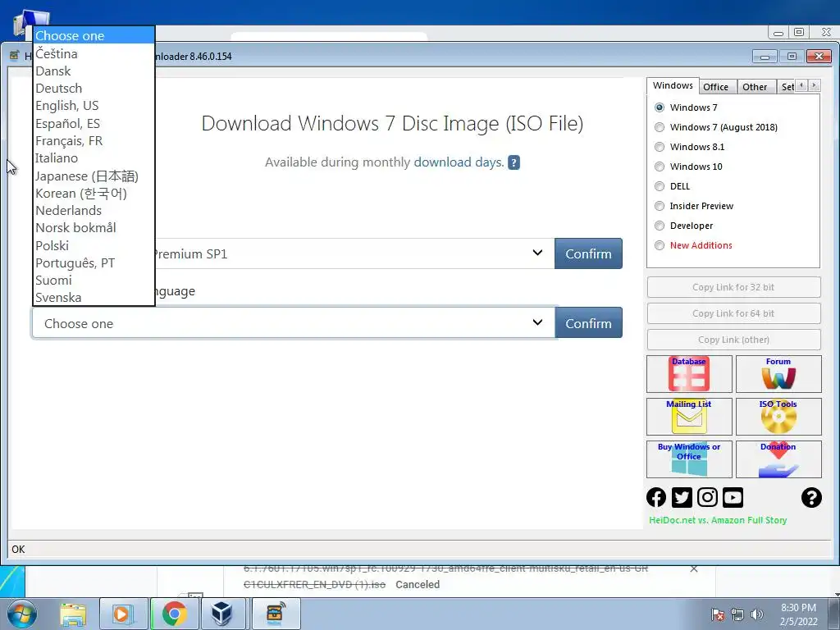Open the language 'Choose one' dropdown
The height and width of the screenshot is (630, 840).
(x=294, y=323)
